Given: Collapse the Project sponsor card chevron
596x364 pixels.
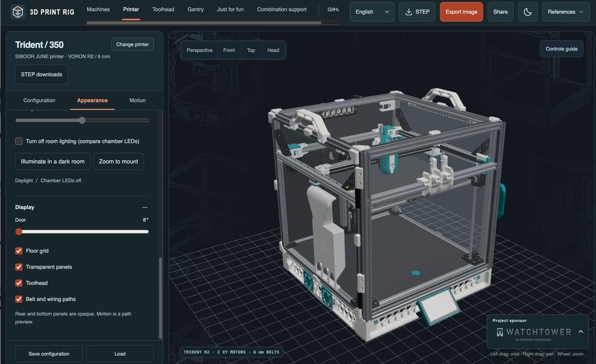Looking at the screenshot, I should [x=581, y=332].
